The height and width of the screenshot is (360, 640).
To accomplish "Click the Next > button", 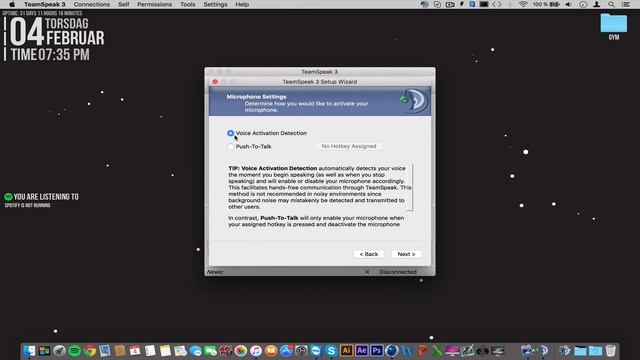I will (406, 254).
